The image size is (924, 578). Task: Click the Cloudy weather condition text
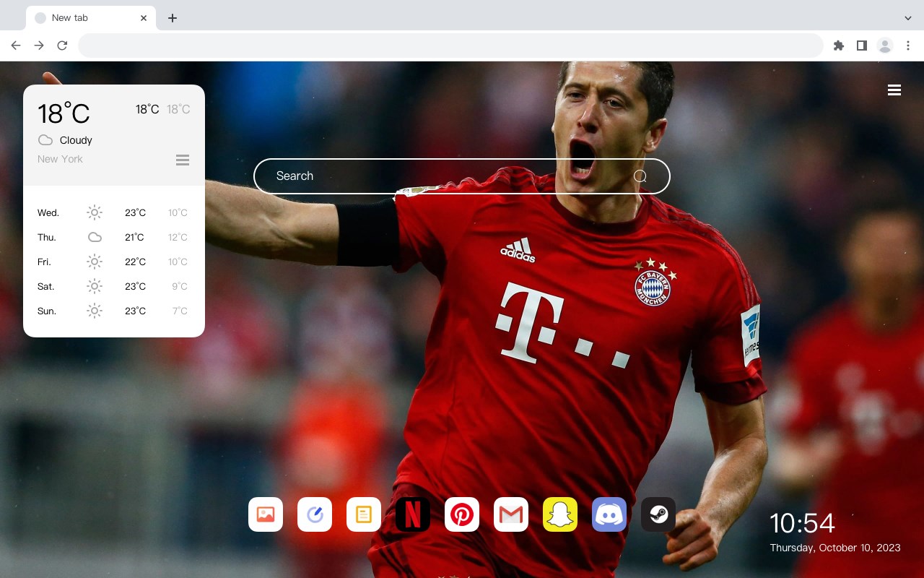(x=76, y=140)
